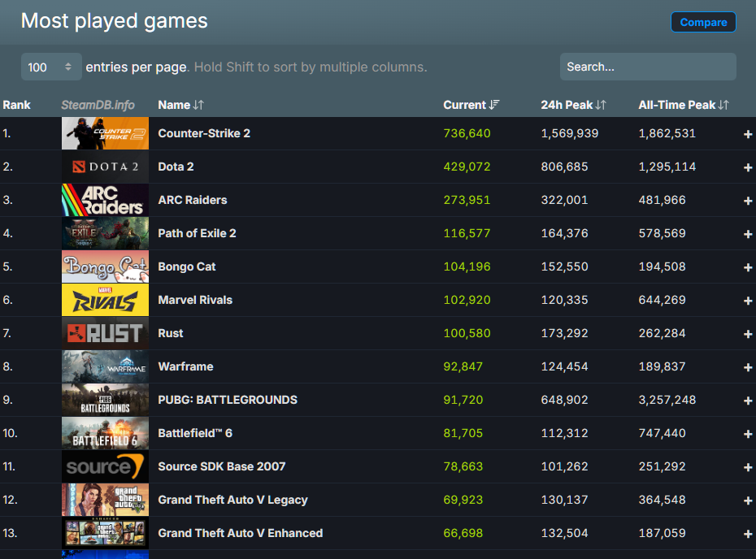Click the 24h peak value 101,262
This screenshot has width=756, height=559.
564,466
